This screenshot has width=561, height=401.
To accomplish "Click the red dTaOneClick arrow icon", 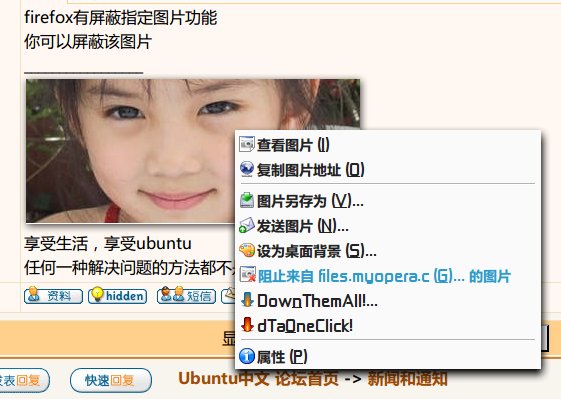I will pos(247,325).
